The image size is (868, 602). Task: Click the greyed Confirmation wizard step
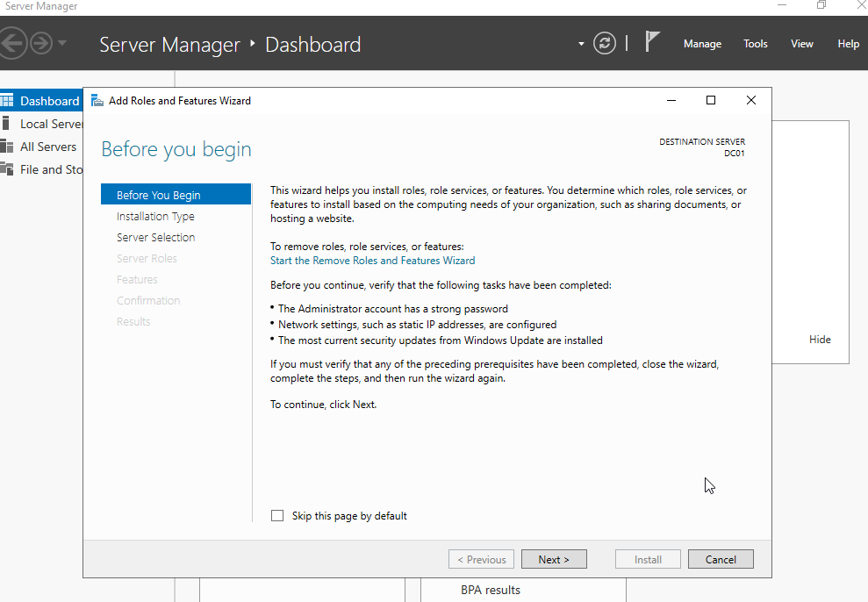(x=148, y=300)
